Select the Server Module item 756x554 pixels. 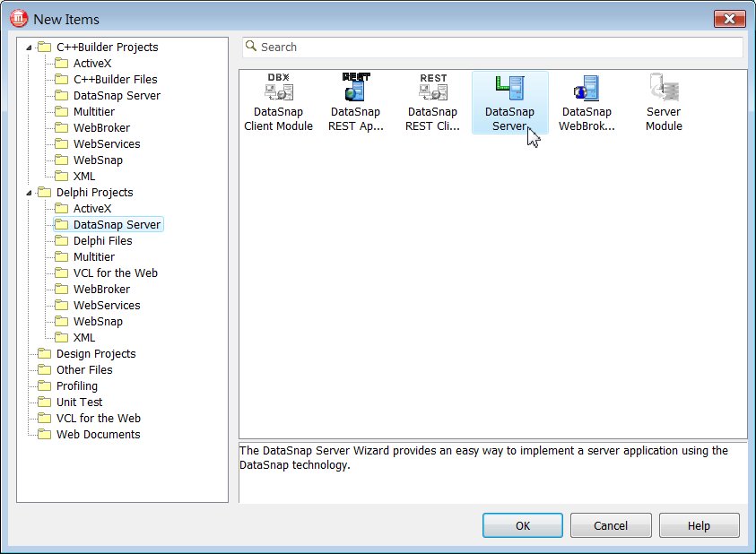point(664,103)
